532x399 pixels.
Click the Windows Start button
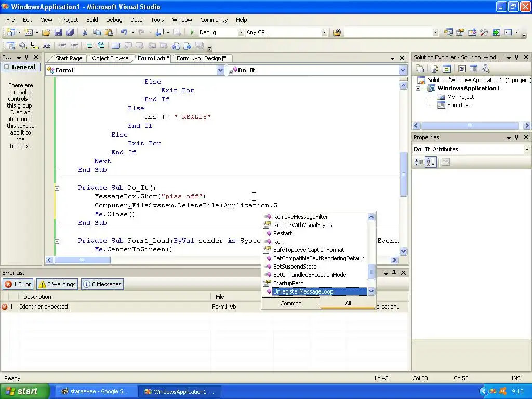25,392
